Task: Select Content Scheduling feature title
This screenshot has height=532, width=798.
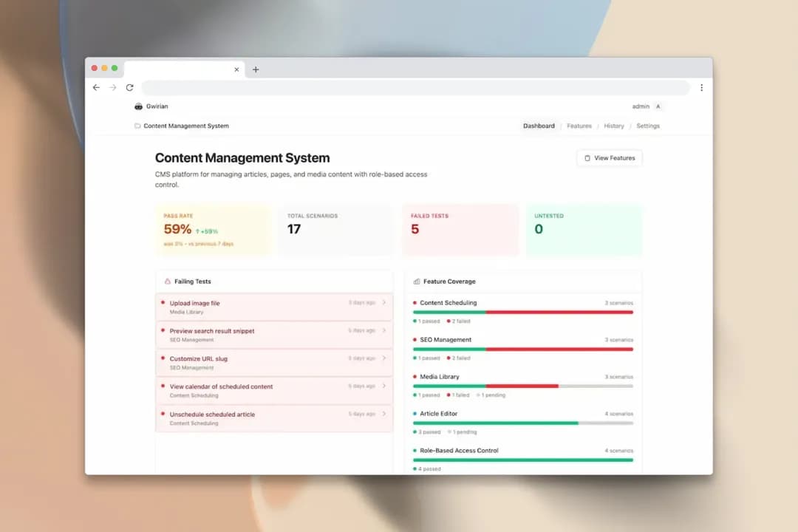Action: click(x=449, y=302)
